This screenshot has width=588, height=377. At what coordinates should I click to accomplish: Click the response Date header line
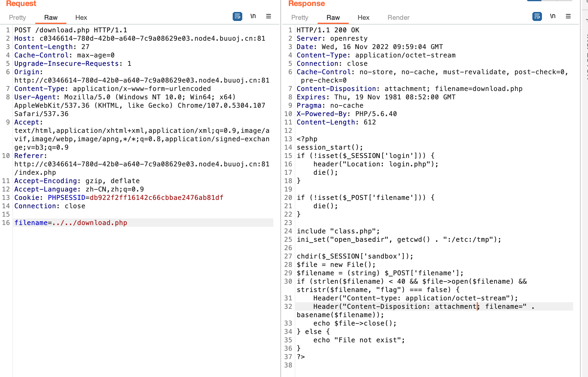tap(370, 47)
